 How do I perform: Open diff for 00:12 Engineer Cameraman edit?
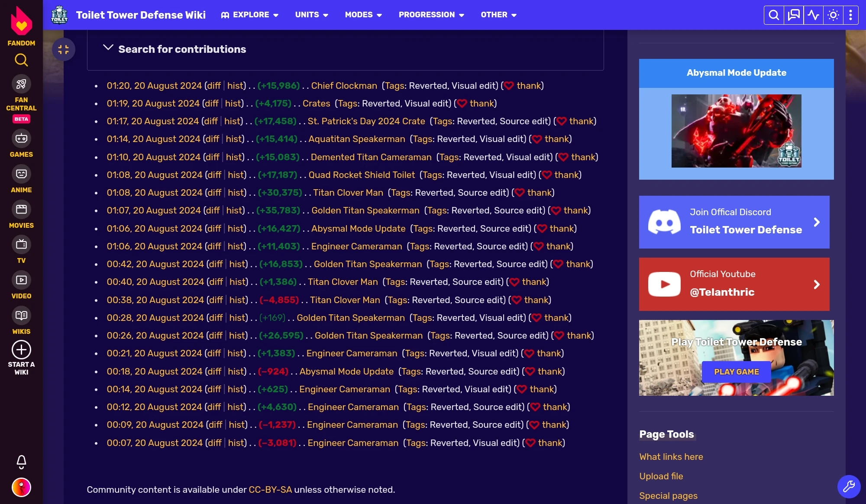coord(214,407)
